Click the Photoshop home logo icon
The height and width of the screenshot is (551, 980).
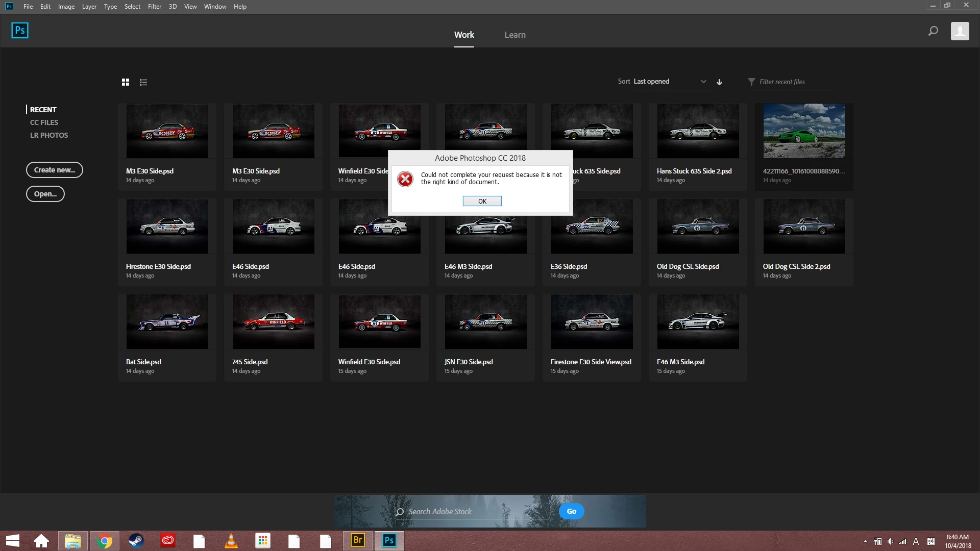tap(20, 31)
